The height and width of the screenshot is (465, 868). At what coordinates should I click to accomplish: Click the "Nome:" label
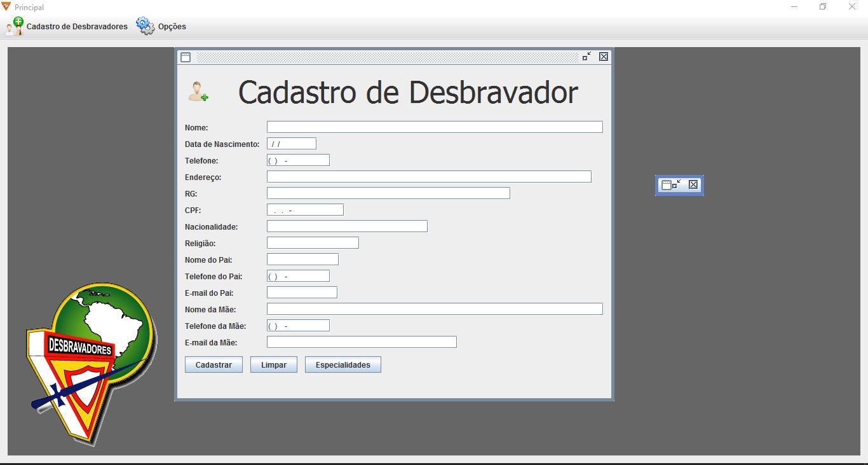point(196,128)
